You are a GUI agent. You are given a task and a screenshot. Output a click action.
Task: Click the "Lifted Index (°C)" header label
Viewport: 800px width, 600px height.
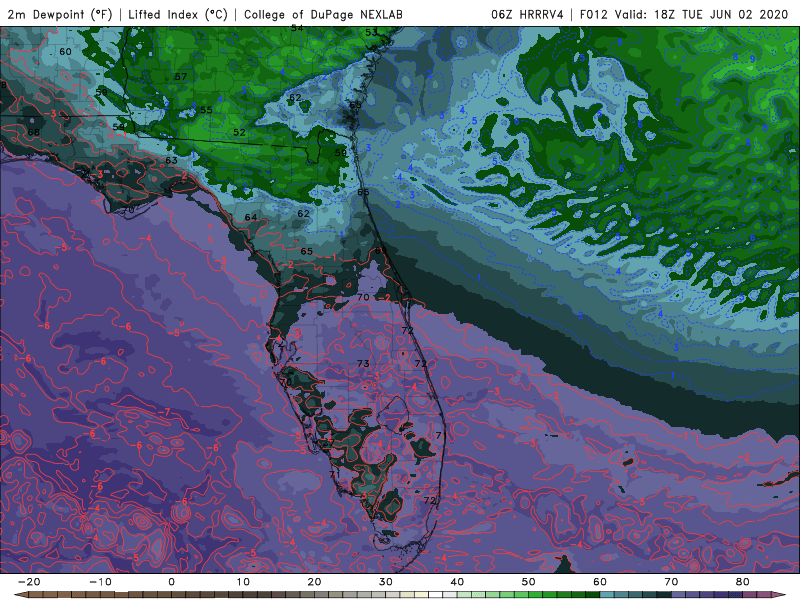[178, 14]
